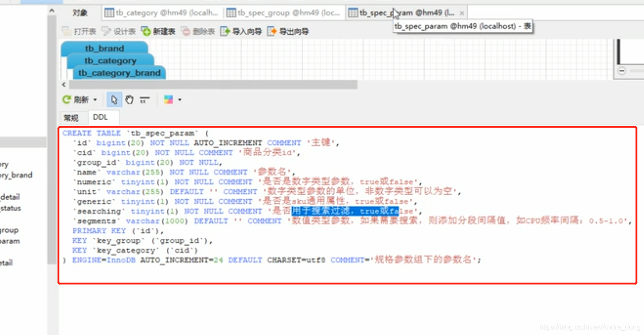Click the '_detail' sidebar tree item
644x335 pixels.
pos(10,197)
